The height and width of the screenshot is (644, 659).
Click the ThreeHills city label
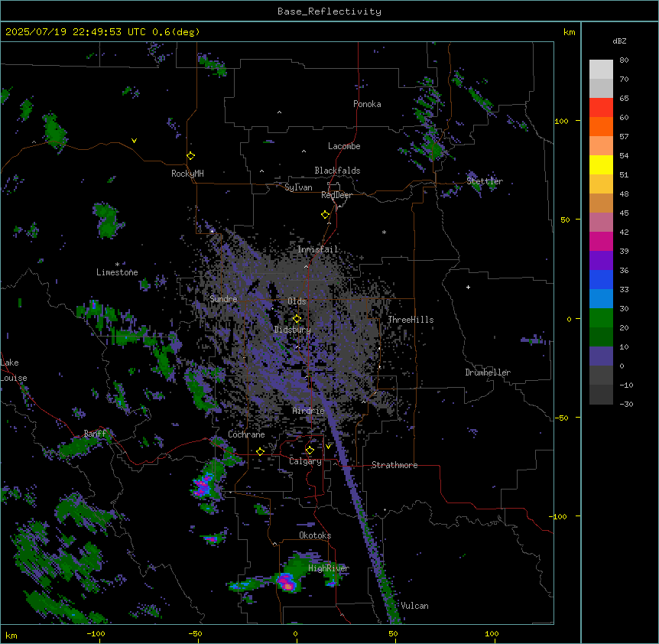tap(411, 320)
